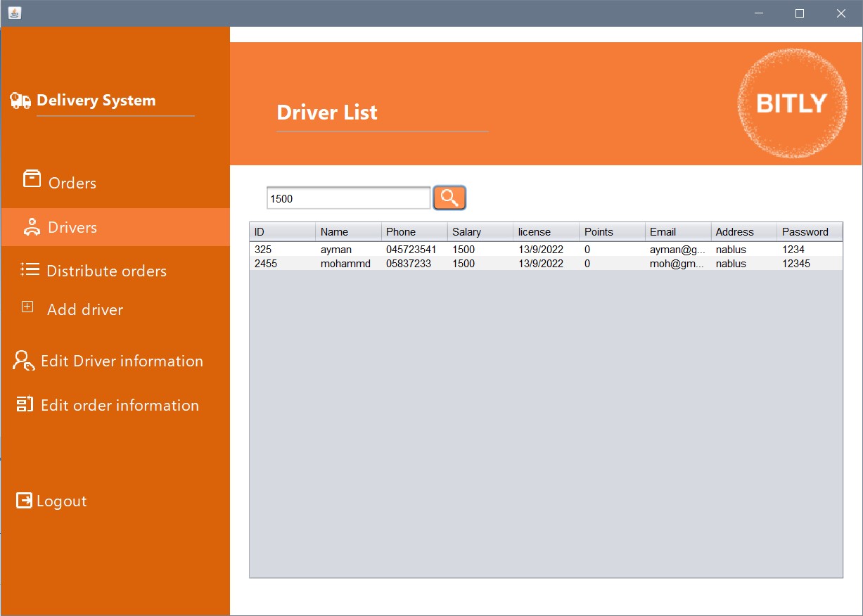Click the Delivery System title

coord(96,101)
